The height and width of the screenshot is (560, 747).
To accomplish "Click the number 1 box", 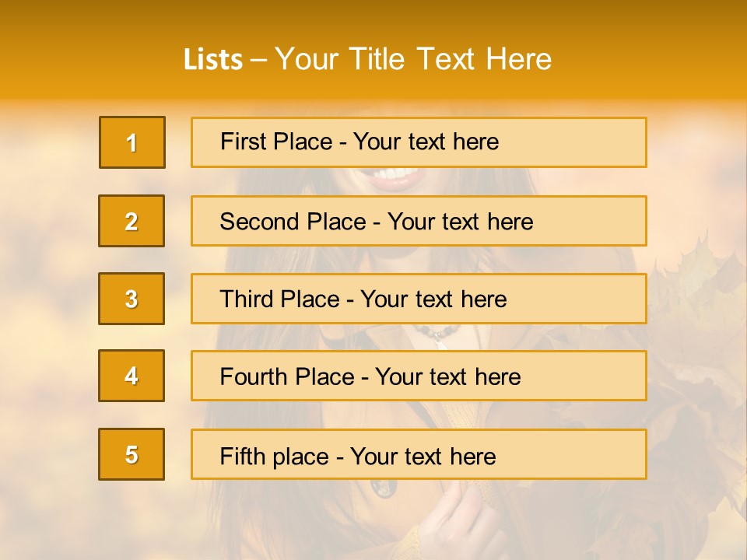I will [x=132, y=142].
